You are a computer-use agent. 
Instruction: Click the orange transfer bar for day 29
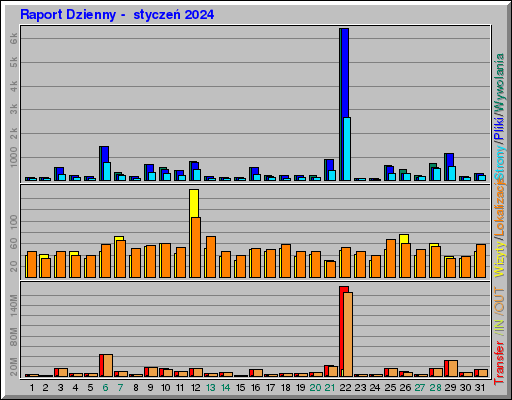[453, 369]
